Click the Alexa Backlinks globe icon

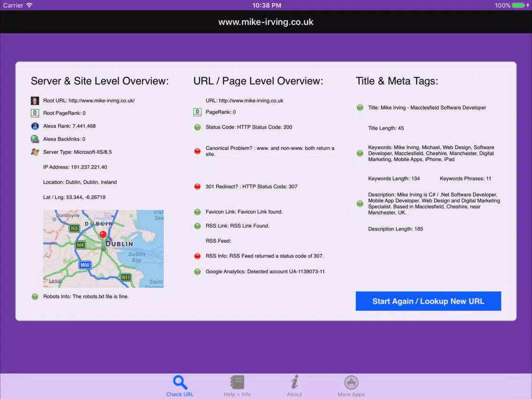coord(35,139)
